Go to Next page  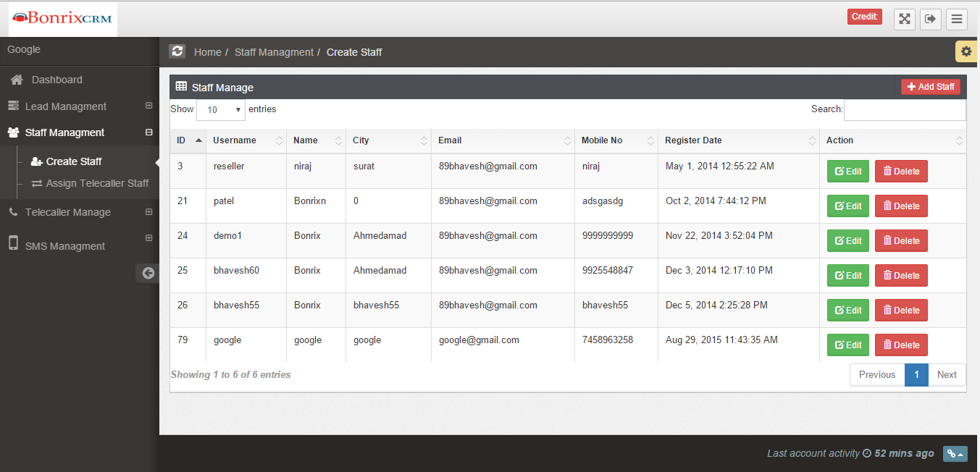pyautogui.click(x=947, y=375)
